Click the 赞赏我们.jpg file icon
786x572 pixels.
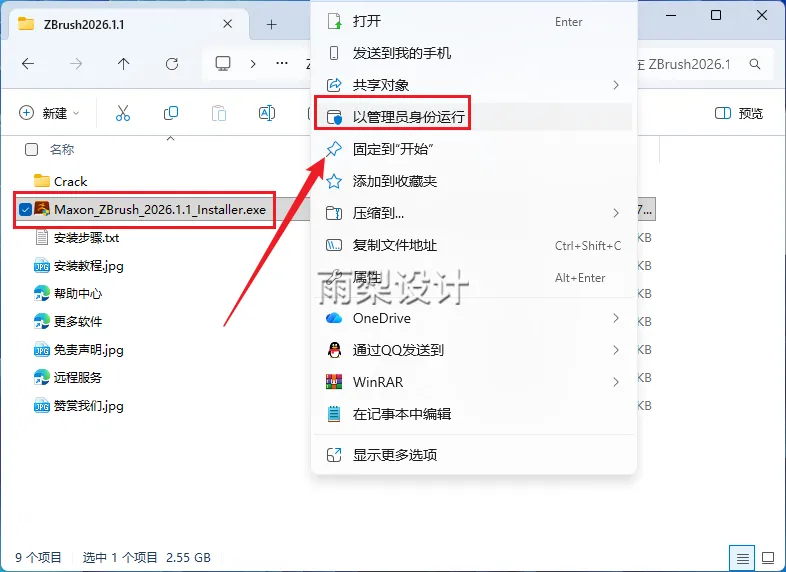[42, 406]
